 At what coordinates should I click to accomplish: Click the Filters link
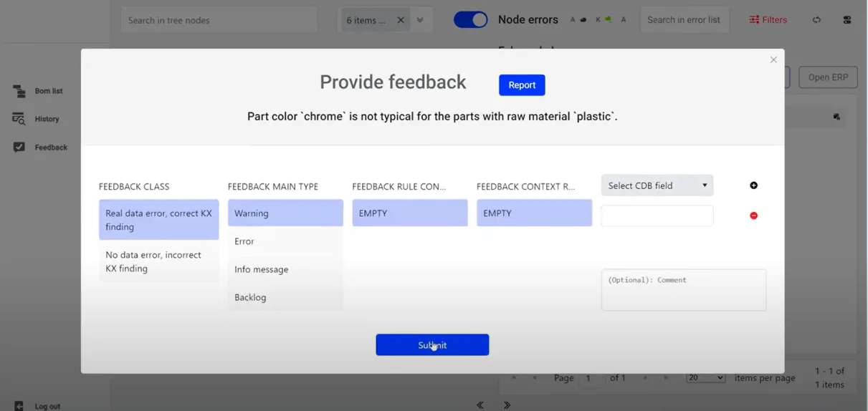775,20
